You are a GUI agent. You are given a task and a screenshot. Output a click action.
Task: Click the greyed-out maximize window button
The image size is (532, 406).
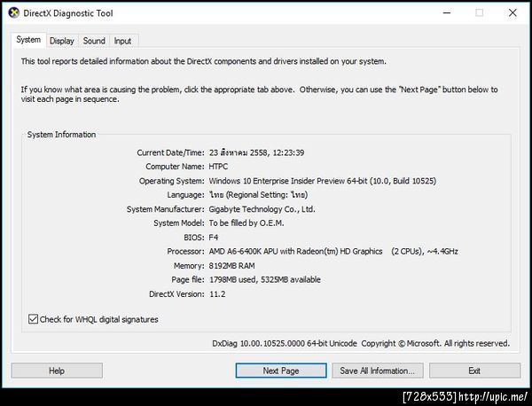point(480,13)
